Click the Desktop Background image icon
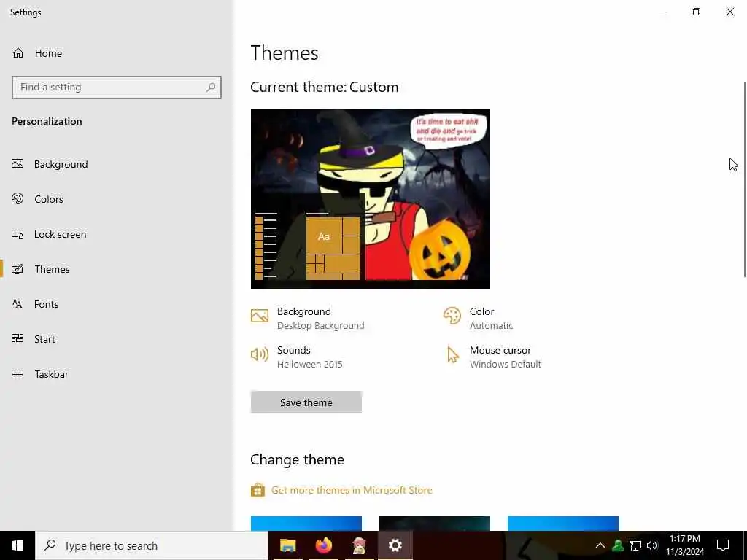The image size is (747, 560). tap(260, 316)
